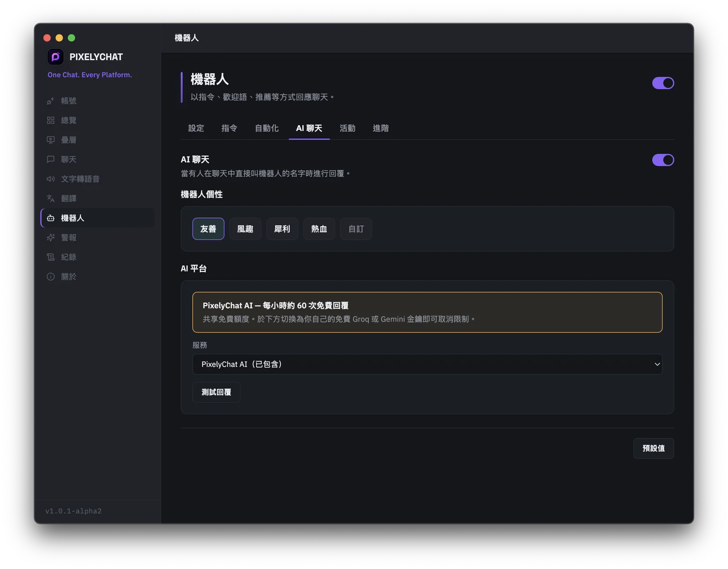Click the 服務 field label
Viewport: 728px width, 569px height.
pos(200,345)
